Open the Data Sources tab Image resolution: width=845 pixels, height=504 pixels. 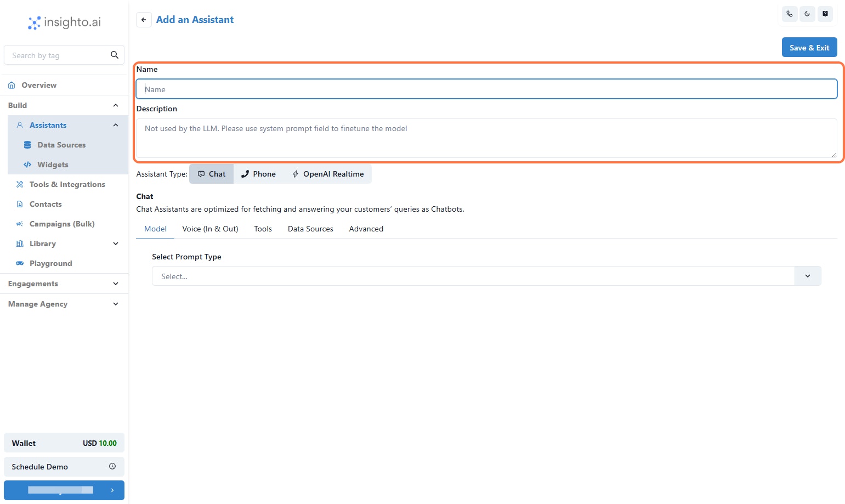pyautogui.click(x=310, y=229)
